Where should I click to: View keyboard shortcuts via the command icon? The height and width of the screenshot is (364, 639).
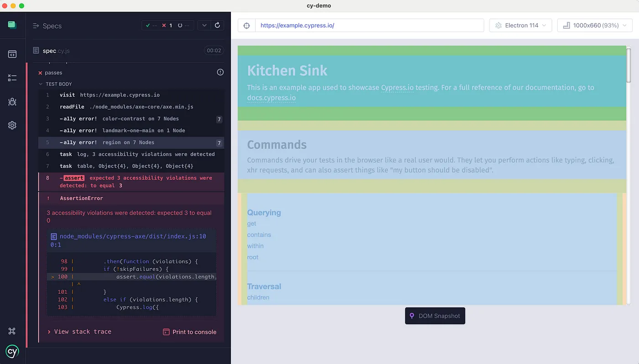point(12,331)
